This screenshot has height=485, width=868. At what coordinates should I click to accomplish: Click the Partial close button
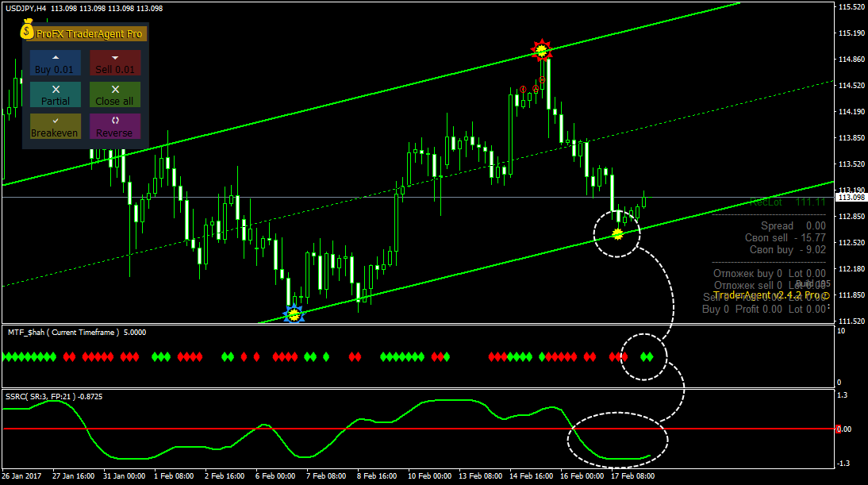pyautogui.click(x=56, y=94)
